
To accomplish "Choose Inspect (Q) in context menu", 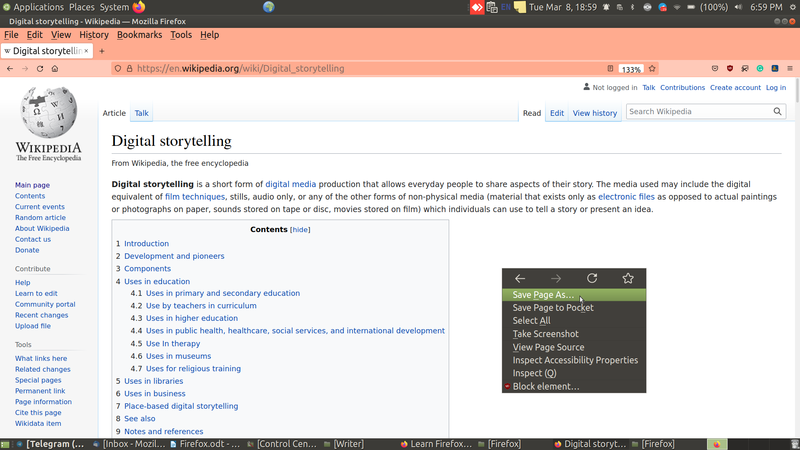I will (x=574, y=373).
